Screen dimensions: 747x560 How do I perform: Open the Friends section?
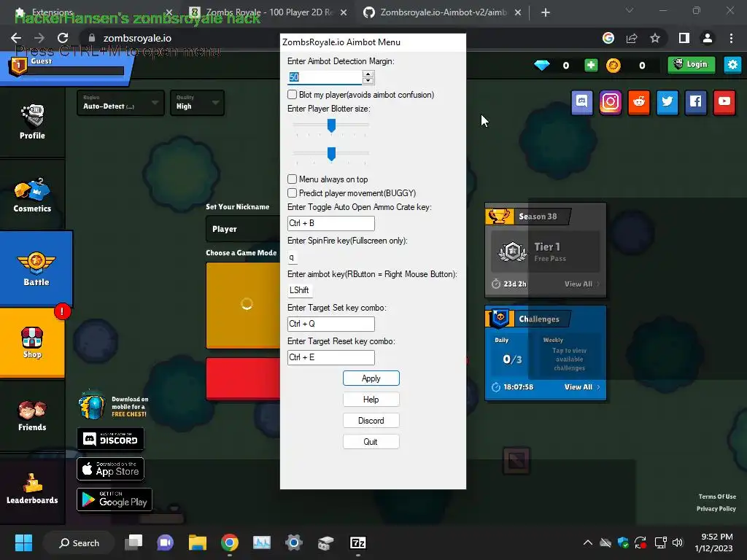32,415
